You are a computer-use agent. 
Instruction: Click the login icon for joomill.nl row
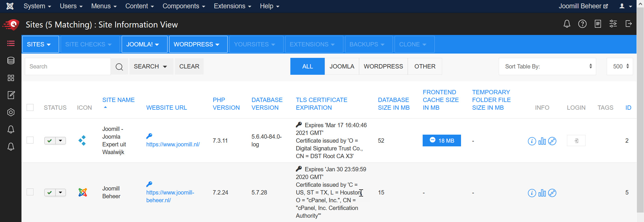pos(576,141)
